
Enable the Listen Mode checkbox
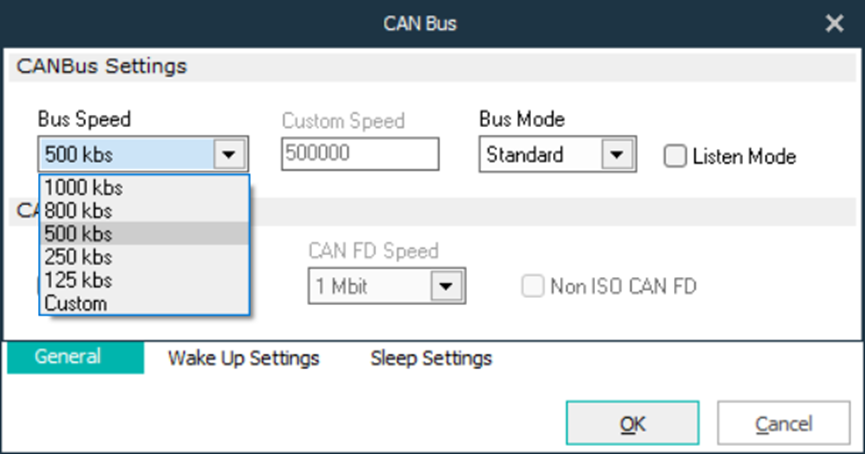[676, 156]
